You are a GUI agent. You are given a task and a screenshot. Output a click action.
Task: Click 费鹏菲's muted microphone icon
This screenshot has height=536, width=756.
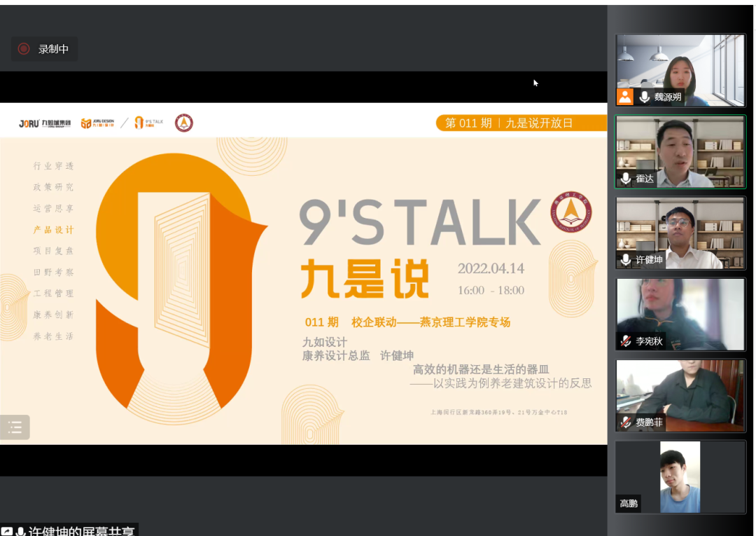pyautogui.click(x=626, y=422)
